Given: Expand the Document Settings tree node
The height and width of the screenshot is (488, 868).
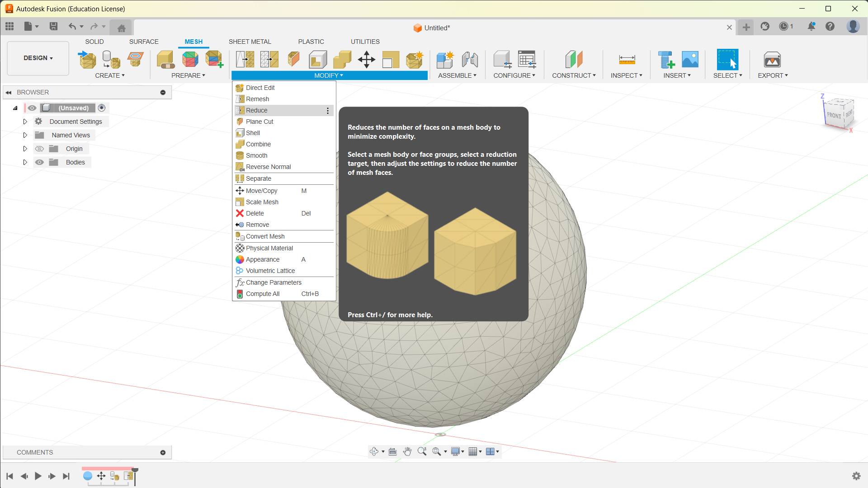Looking at the screenshot, I should tap(25, 122).
